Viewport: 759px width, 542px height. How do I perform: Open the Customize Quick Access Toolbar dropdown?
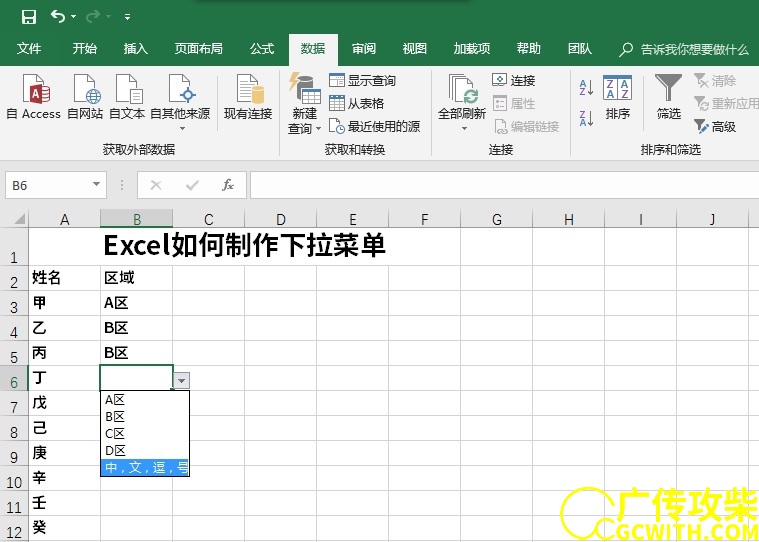[127, 17]
